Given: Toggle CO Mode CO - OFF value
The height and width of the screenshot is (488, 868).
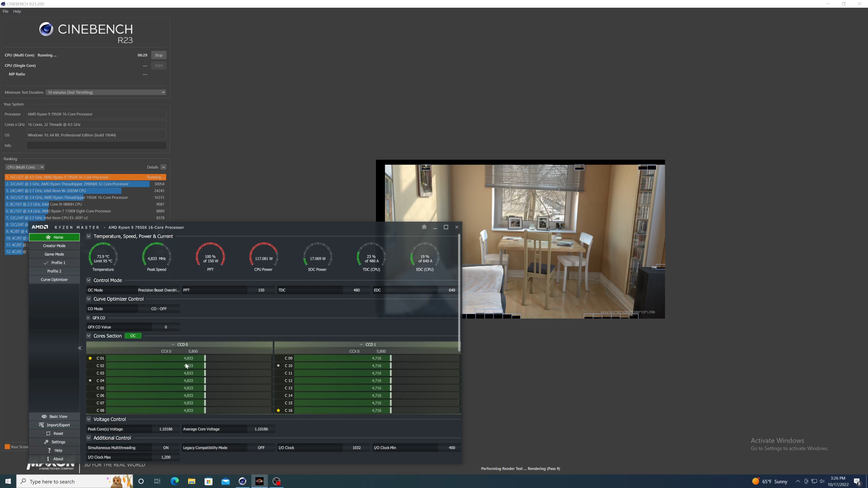Looking at the screenshot, I should click(159, 309).
